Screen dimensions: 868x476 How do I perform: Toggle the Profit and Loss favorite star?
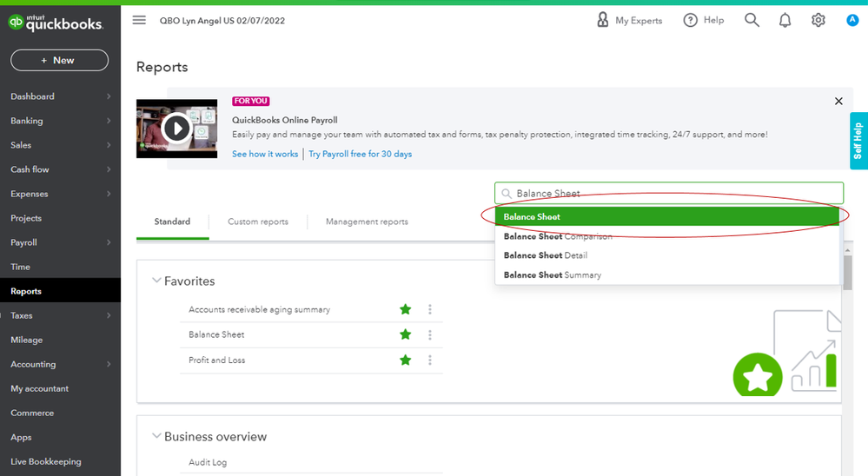(405, 360)
